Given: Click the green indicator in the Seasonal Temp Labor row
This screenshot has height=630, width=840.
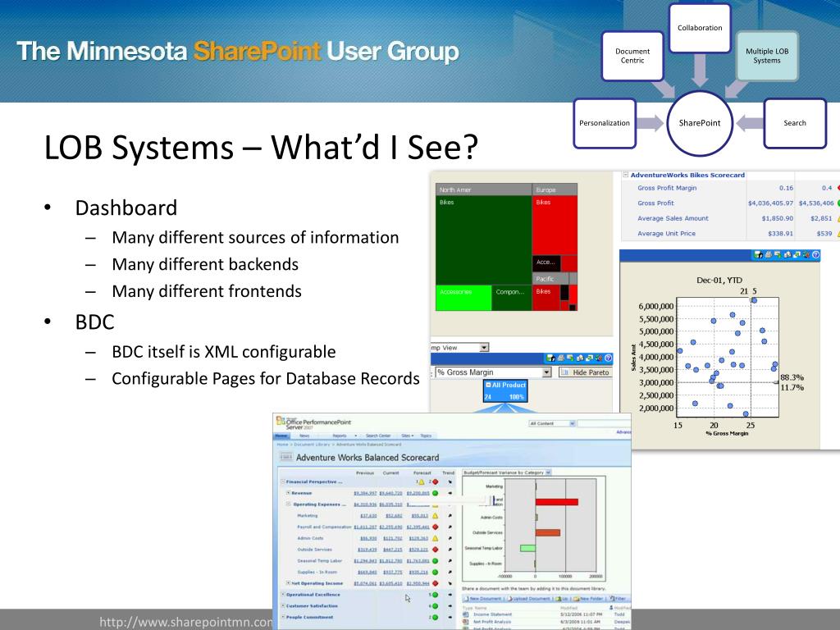Looking at the screenshot, I should (435, 560).
